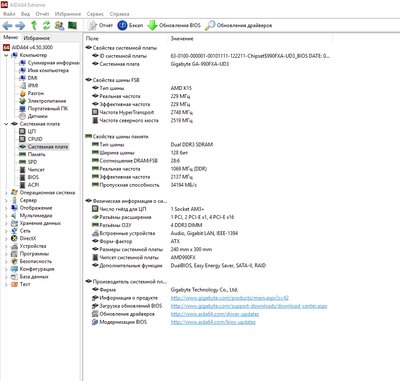The width and height of the screenshot is (400, 381).
Task: Open the Файл menu
Action: (x=9, y=14)
